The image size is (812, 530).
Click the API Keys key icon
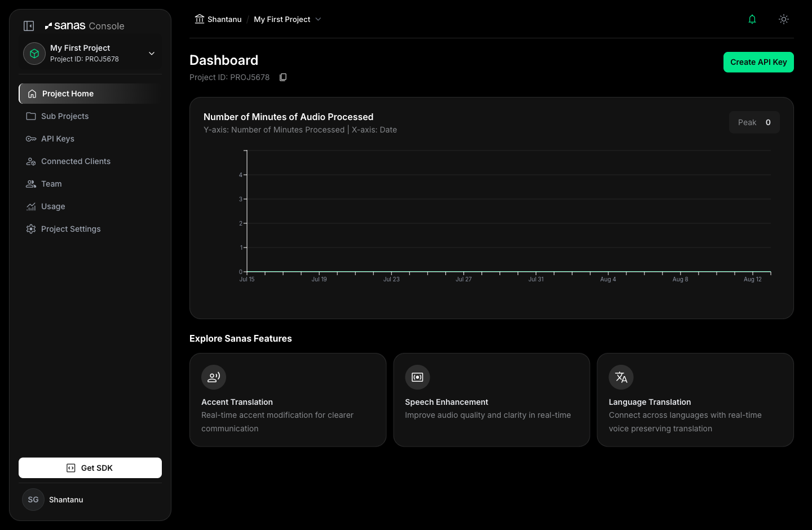tap(31, 139)
